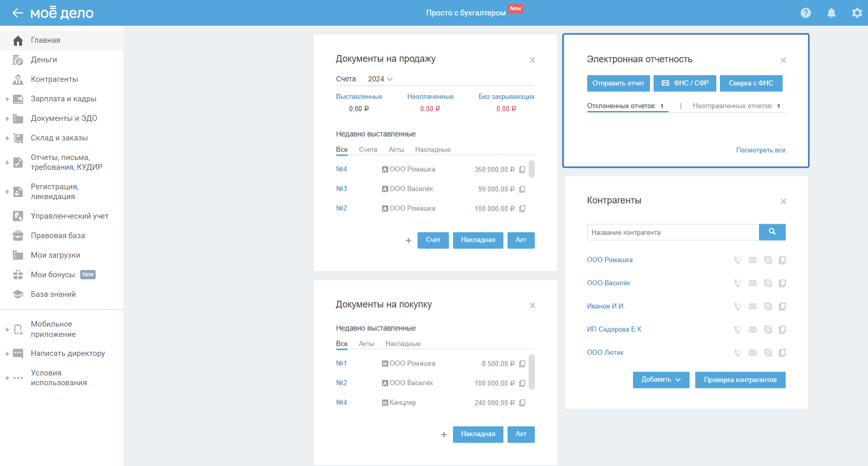Click the Счет button in sales documents
The image size is (868, 466).
coord(433,240)
